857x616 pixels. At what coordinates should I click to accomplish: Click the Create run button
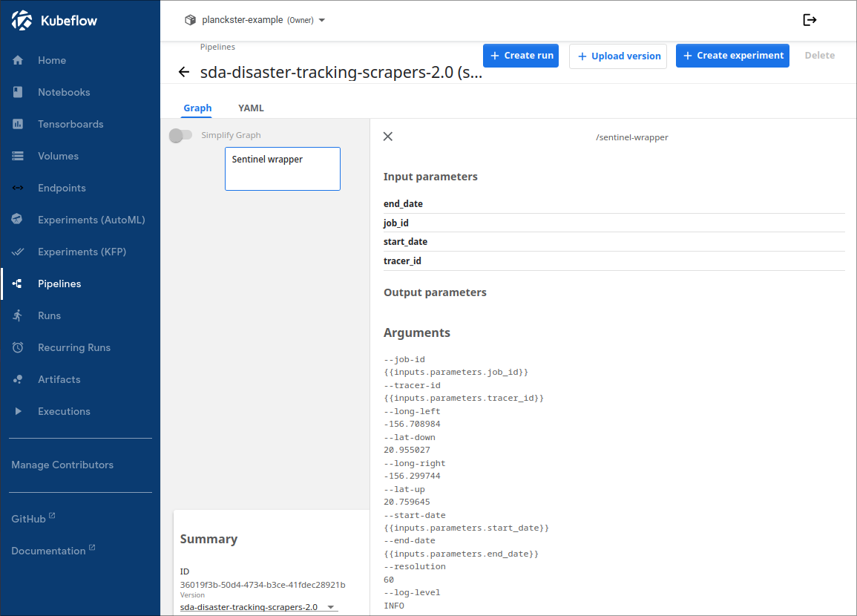click(521, 56)
